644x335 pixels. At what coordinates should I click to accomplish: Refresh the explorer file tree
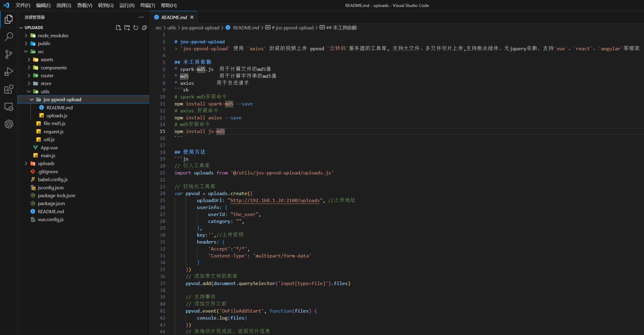click(136, 28)
